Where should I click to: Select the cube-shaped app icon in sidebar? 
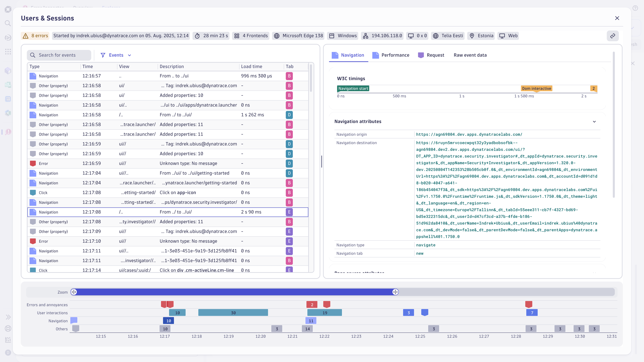8,71
